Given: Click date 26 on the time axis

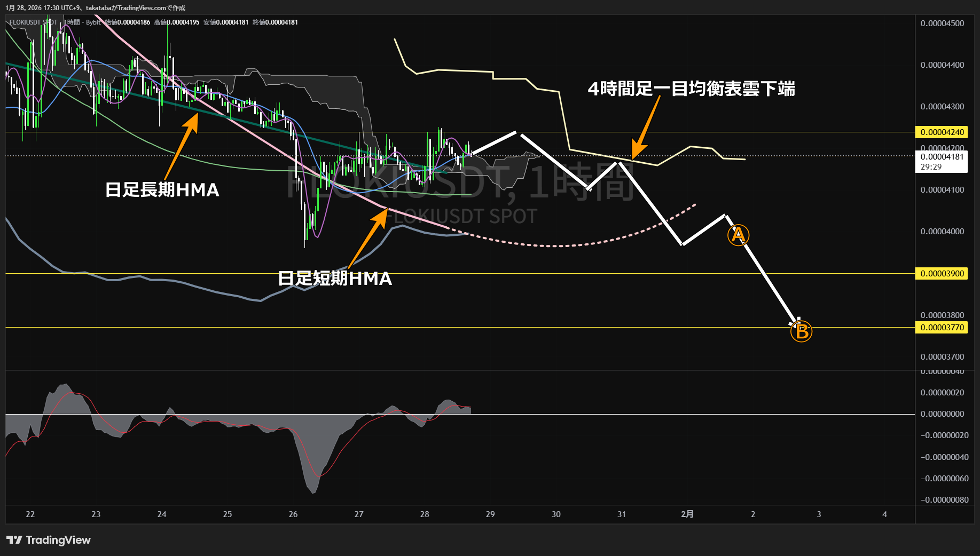Looking at the screenshot, I should coord(293,514).
